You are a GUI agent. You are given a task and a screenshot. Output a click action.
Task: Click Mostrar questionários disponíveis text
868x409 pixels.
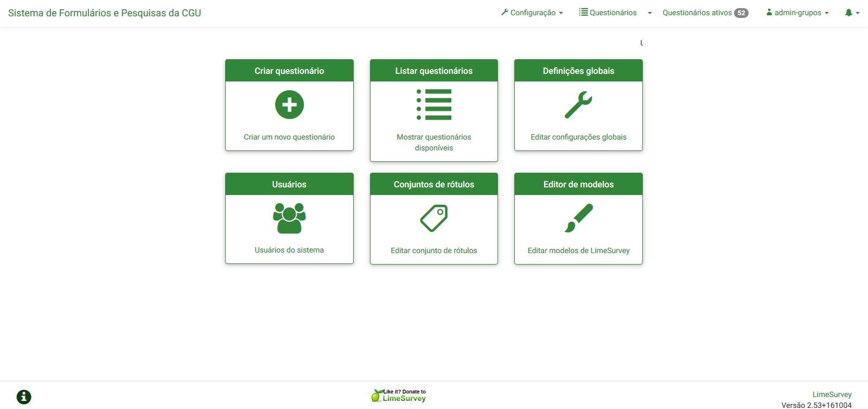433,142
